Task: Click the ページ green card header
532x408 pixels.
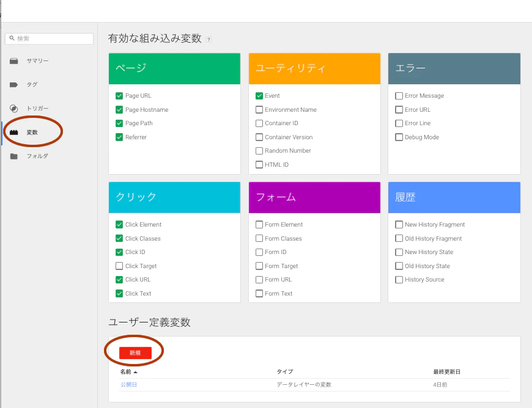Action: pyautogui.click(x=174, y=68)
